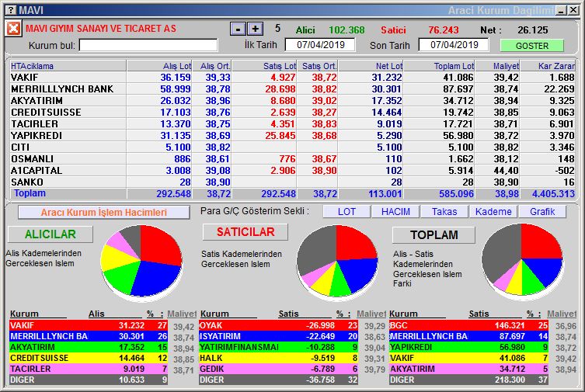Click the İlk Tarih date field
The width and height of the screenshot is (585, 392).
coord(320,45)
